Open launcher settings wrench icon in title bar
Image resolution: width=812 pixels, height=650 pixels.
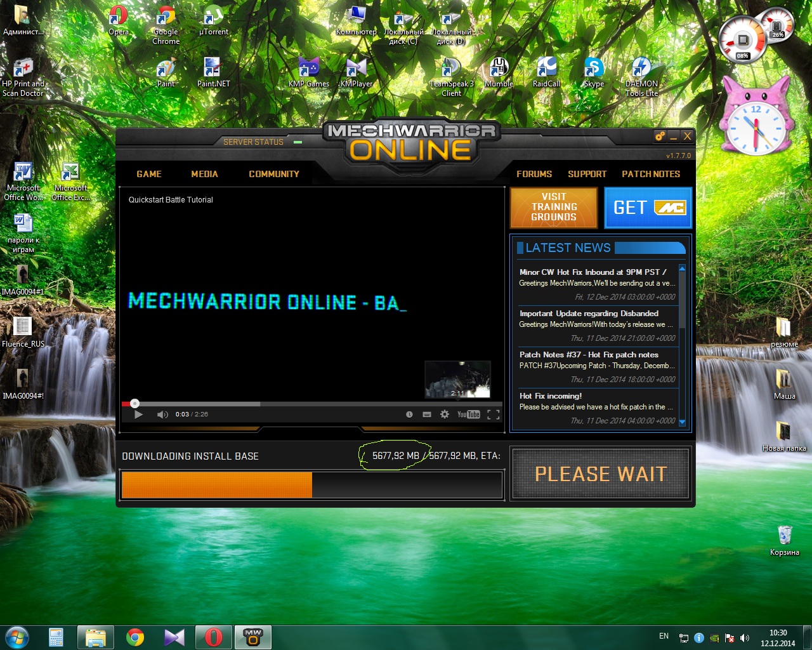(x=660, y=136)
